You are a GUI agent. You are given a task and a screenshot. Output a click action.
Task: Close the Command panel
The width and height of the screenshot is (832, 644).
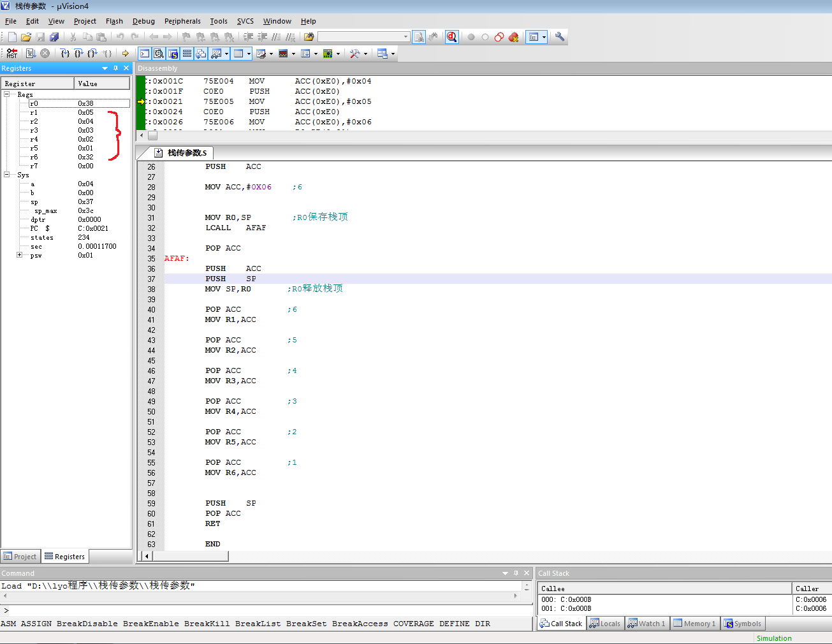pos(527,573)
